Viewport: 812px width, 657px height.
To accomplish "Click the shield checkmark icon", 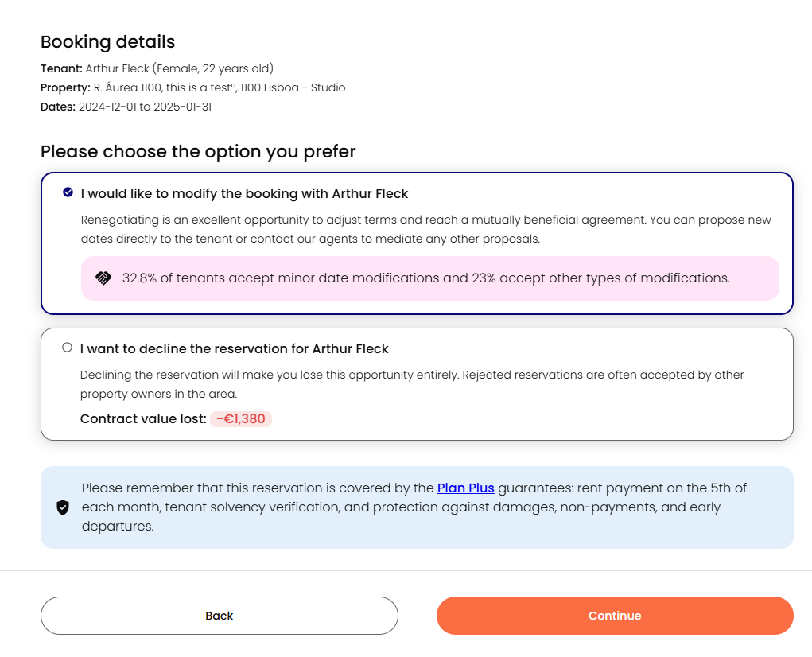I will coord(63,507).
